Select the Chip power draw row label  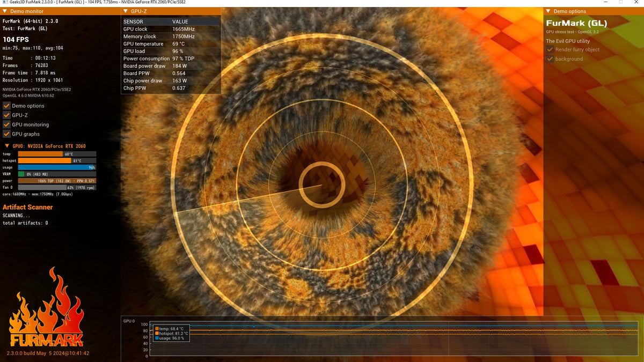point(143,80)
